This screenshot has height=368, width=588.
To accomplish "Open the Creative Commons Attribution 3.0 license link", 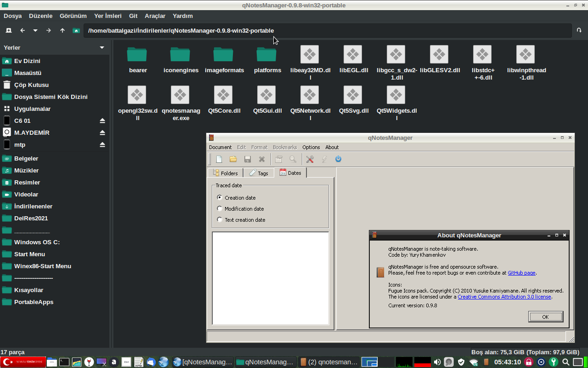I will point(504,297).
